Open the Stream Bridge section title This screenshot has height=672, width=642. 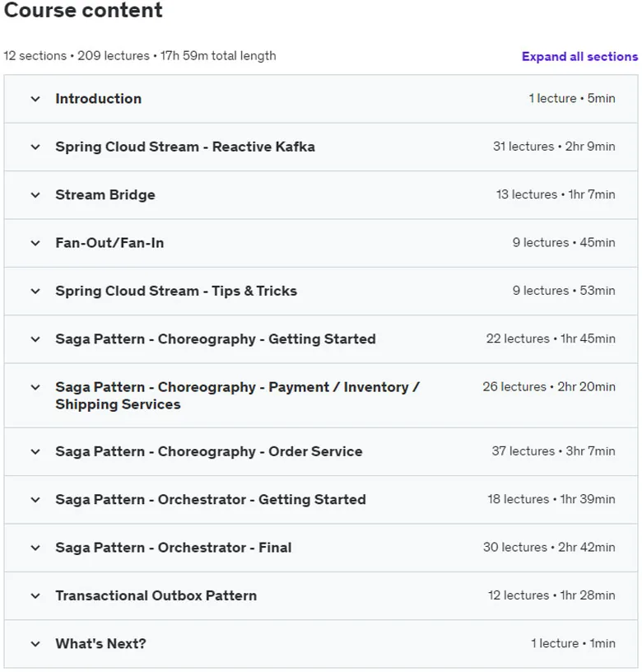[105, 195]
